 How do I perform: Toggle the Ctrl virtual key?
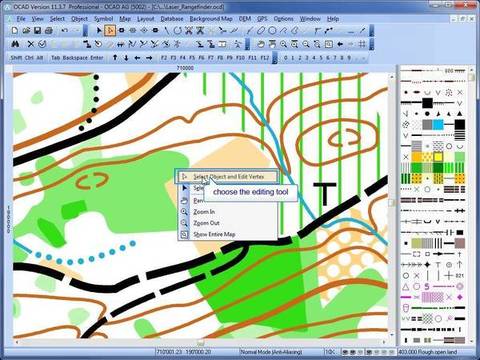29,58
